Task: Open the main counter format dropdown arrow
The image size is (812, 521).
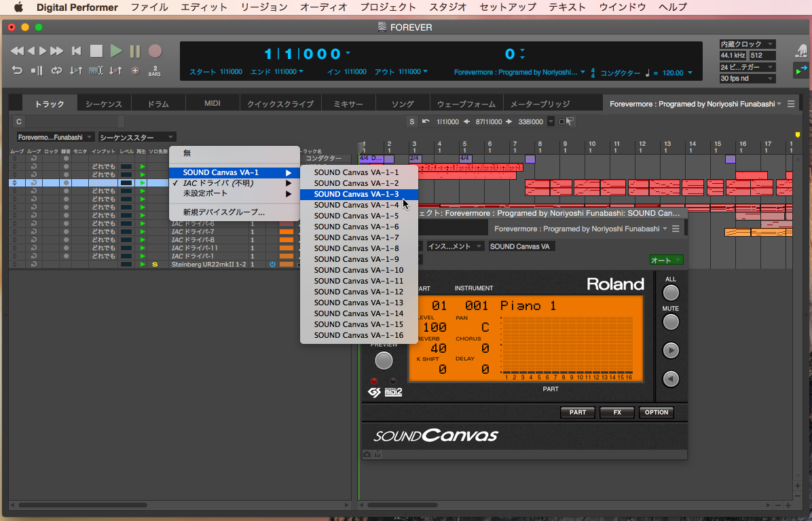Action: click(348, 53)
